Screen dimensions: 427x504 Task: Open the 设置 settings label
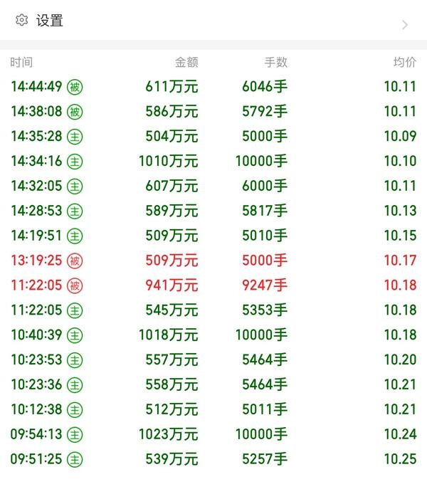click(50, 21)
